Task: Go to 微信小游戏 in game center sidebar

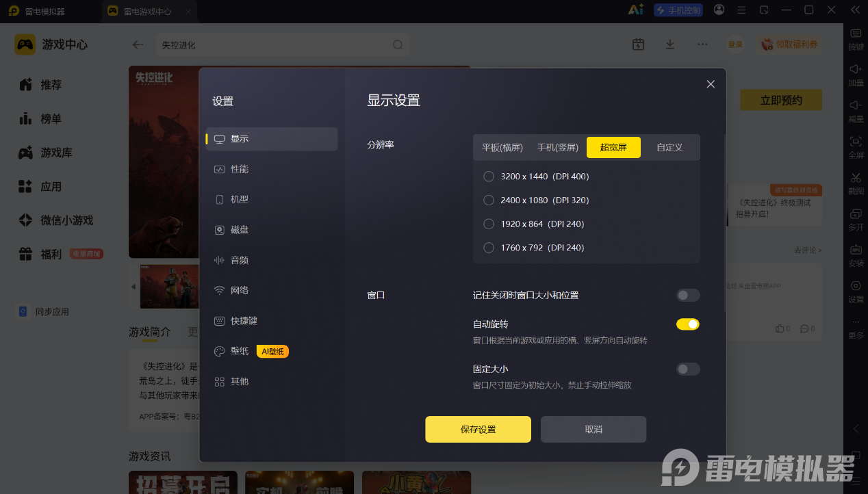Action: click(x=56, y=220)
